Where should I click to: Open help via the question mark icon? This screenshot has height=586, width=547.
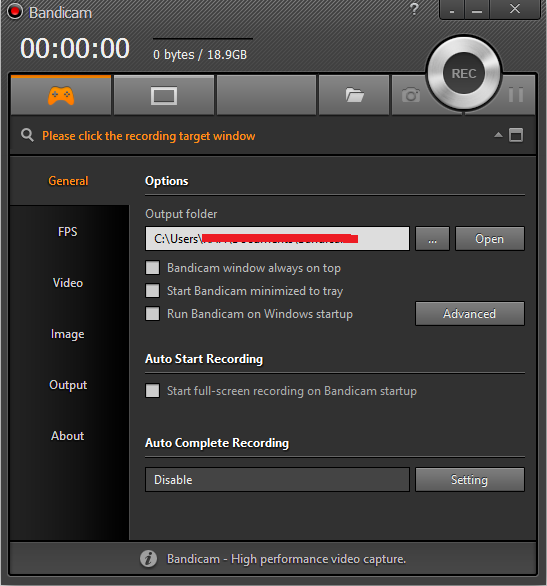414,9
